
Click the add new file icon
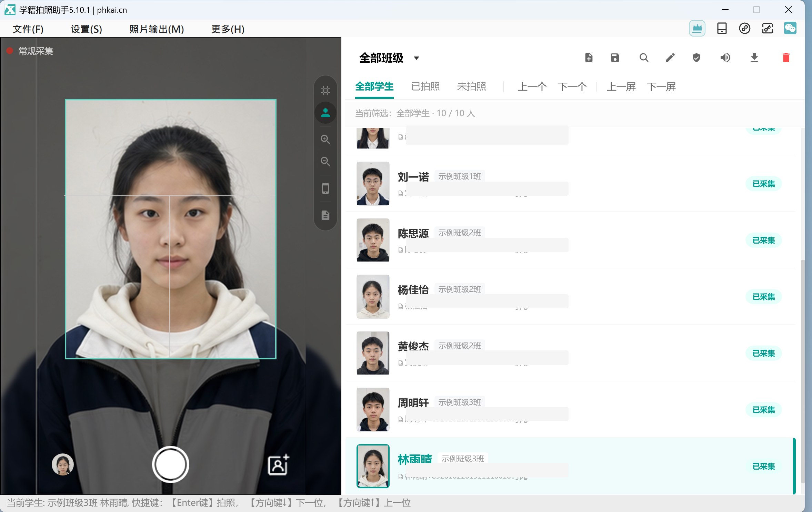[x=589, y=58]
